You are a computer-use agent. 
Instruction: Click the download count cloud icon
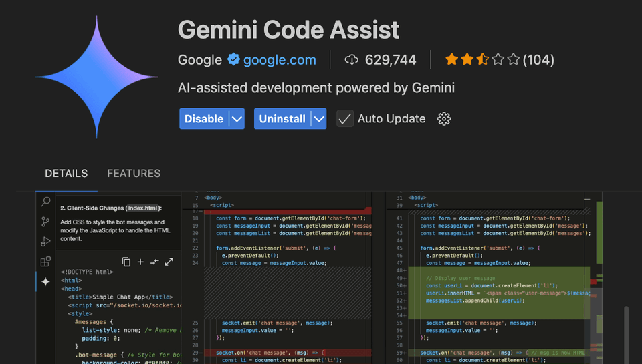click(351, 60)
